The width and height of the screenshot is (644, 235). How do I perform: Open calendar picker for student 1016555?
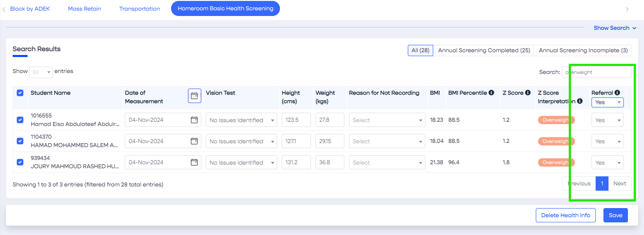pos(194,120)
